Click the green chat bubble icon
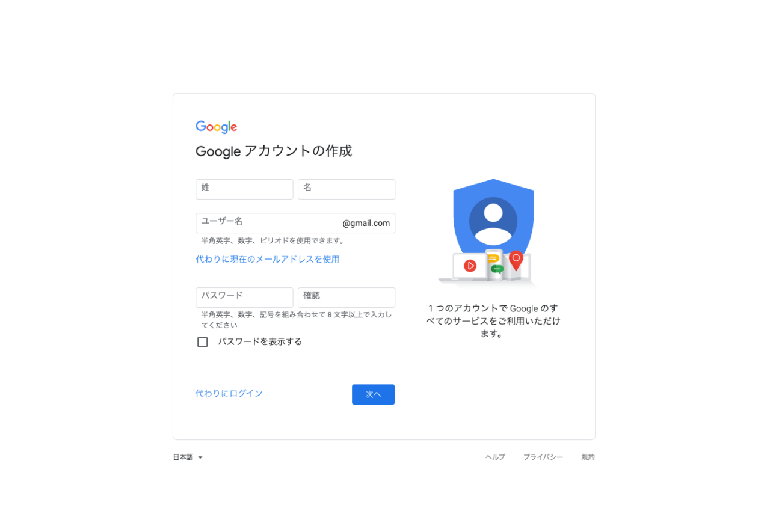770x532 pixels. click(497, 269)
